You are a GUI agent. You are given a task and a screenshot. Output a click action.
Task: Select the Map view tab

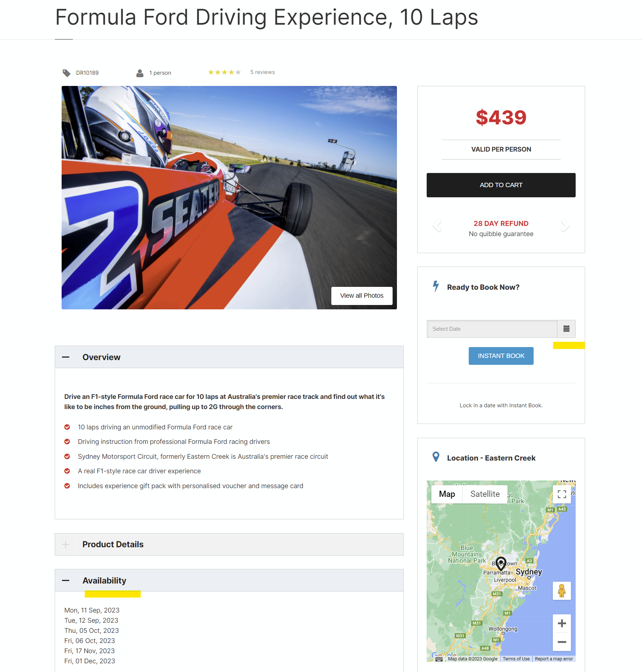(x=447, y=494)
